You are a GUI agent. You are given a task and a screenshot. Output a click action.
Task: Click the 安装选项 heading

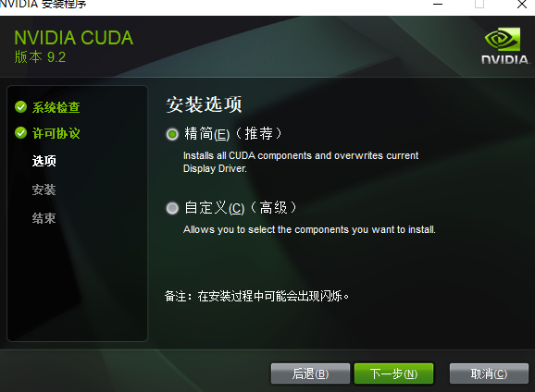(204, 104)
